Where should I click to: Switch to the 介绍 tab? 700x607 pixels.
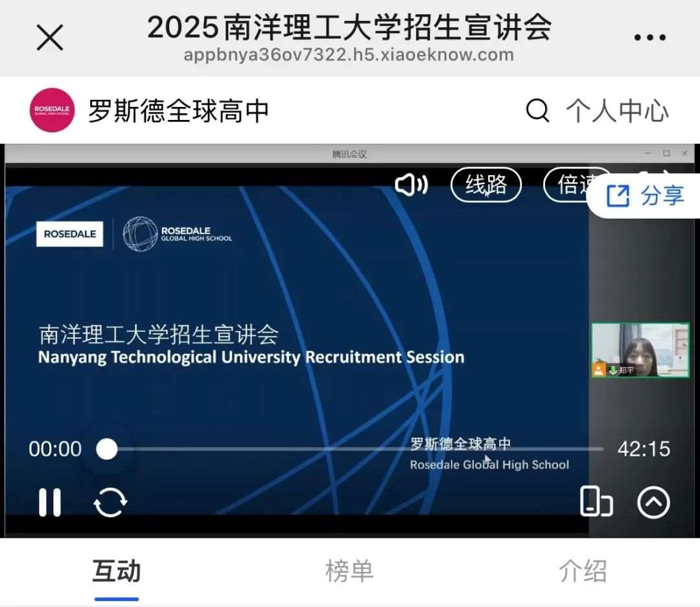pos(583,571)
